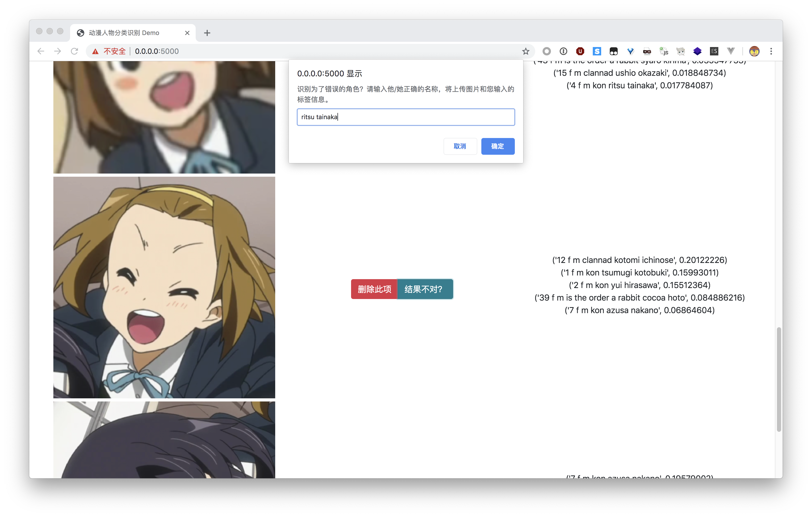Viewport: 812px width, 517px height.
Task: Open the purple stacked-layers extension icon
Action: click(697, 51)
